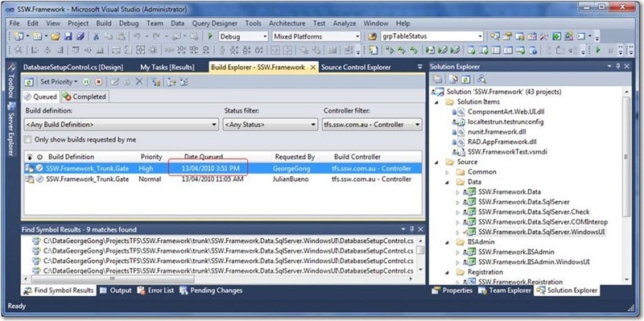Select ComponentArt.Web.UI.dll in Solution Explorer

click(506, 112)
